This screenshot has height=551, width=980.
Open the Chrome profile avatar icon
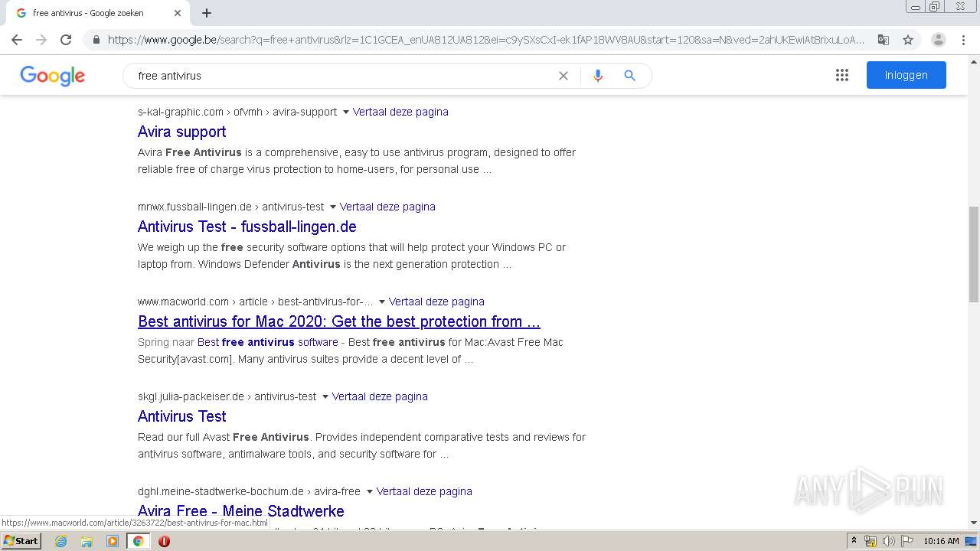(938, 40)
